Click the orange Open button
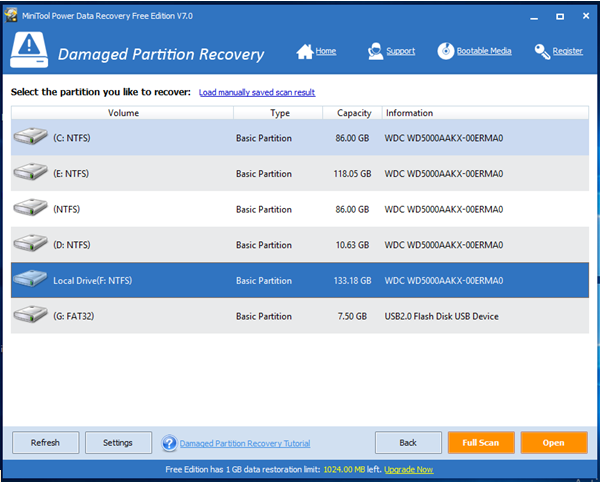Viewport: 600px width, 482px height. [554, 443]
